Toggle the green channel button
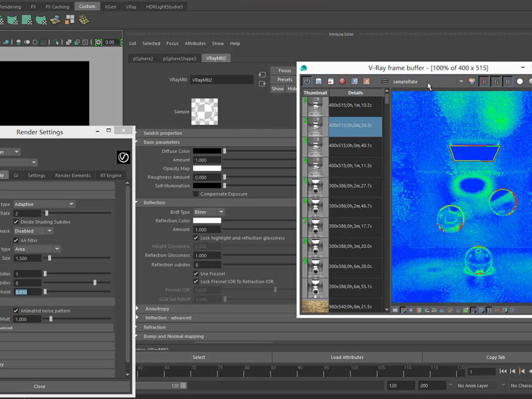The image size is (532, 399). click(x=496, y=81)
